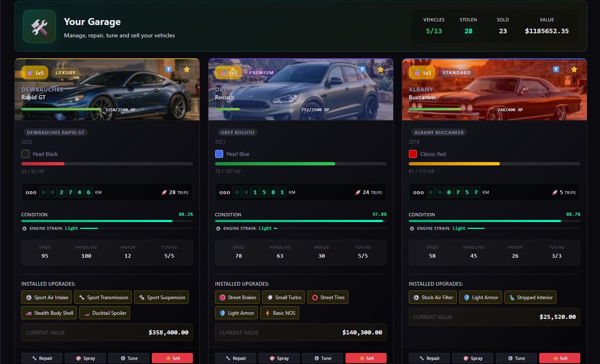Click the Pearl Blue color swatch

(219, 154)
